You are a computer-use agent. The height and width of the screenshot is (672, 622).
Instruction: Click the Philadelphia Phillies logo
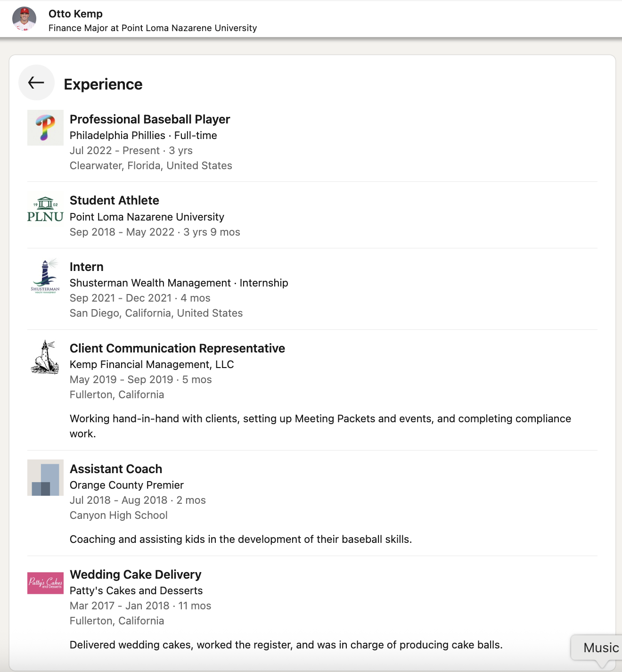(45, 128)
